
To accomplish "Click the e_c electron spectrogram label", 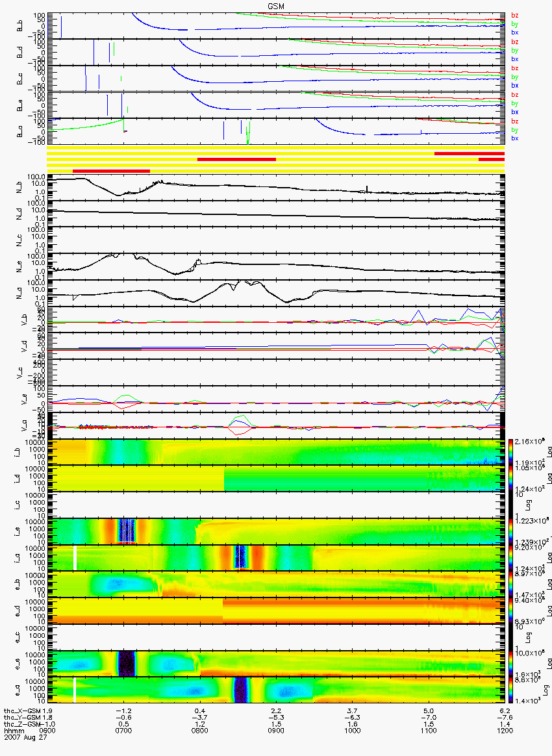I will (18, 637).
